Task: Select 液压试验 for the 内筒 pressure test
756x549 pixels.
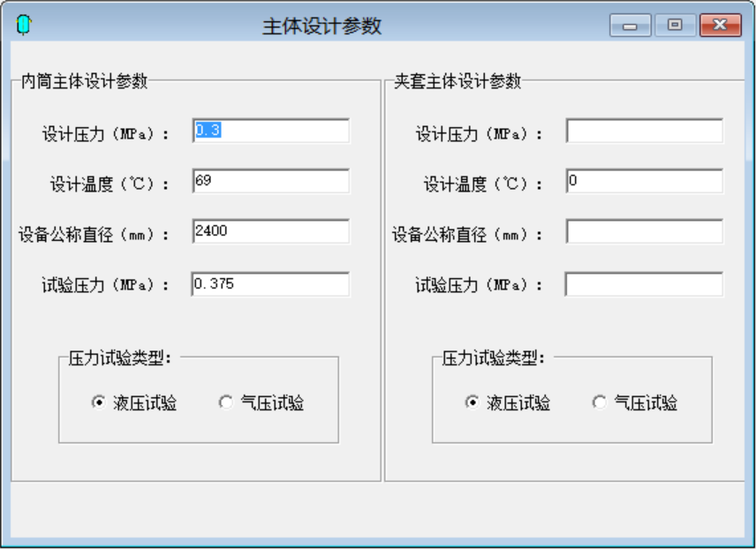Action: pos(99,403)
